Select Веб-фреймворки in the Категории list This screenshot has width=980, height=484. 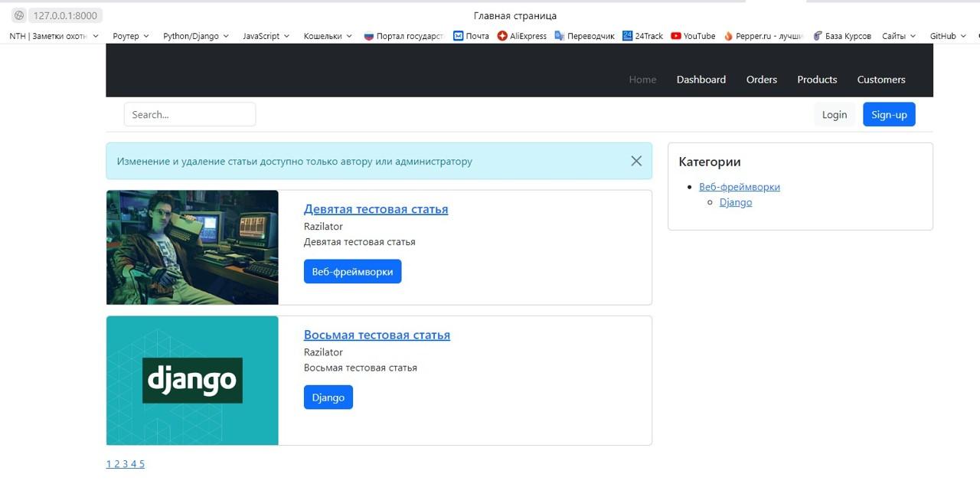(740, 187)
